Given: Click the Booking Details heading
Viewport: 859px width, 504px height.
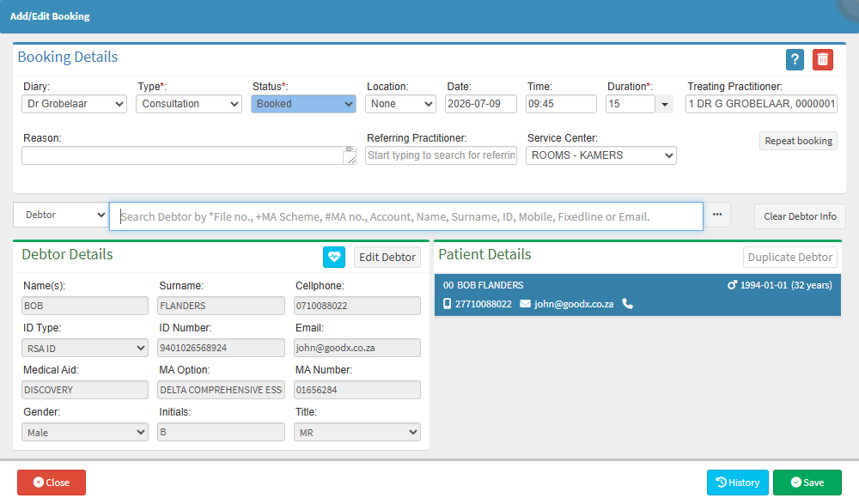Looking at the screenshot, I should point(68,57).
